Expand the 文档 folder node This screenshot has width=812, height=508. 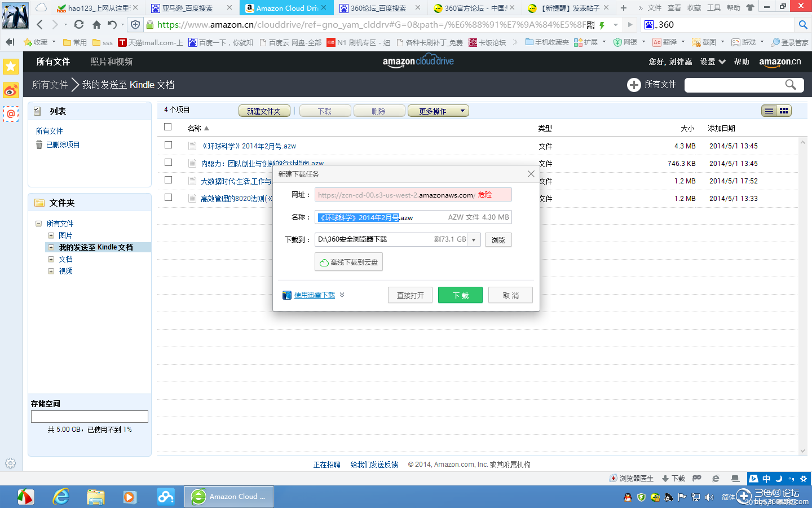tap(51, 259)
